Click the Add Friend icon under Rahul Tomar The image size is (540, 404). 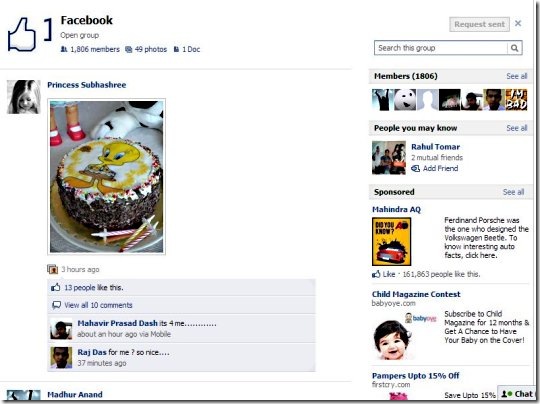pyautogui.click(x=415, y=168)
